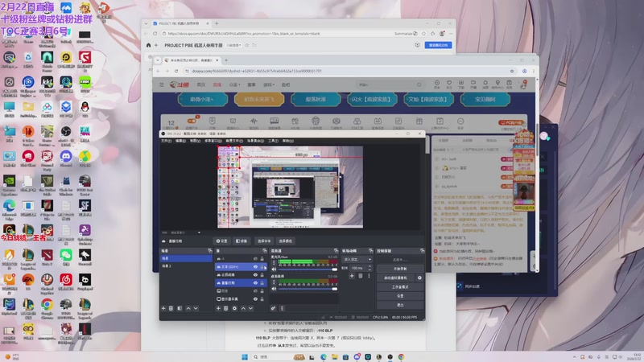Expand Douyu 游戏 games dropdown

coord(269,84)
